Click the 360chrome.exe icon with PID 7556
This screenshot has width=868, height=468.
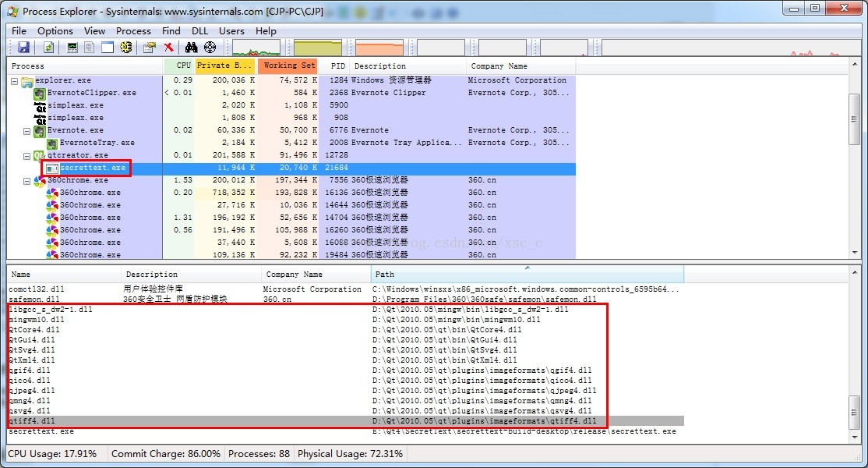coord(39,181)
